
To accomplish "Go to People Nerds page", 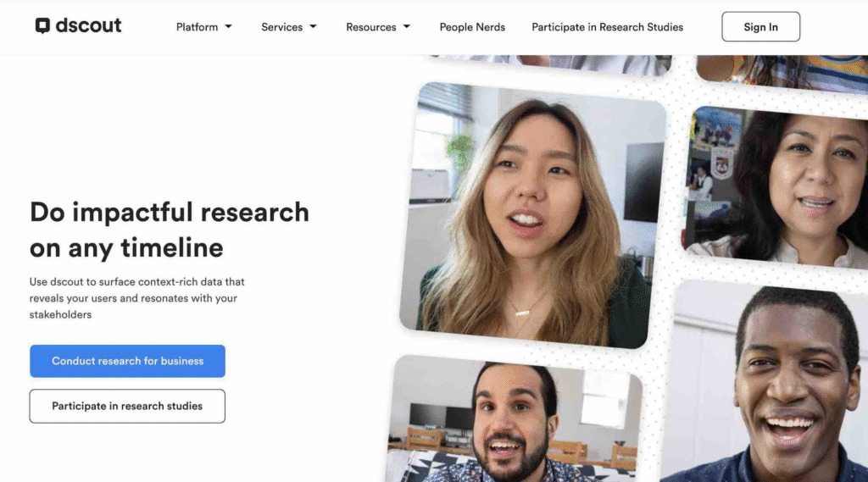I will (472, 27).
